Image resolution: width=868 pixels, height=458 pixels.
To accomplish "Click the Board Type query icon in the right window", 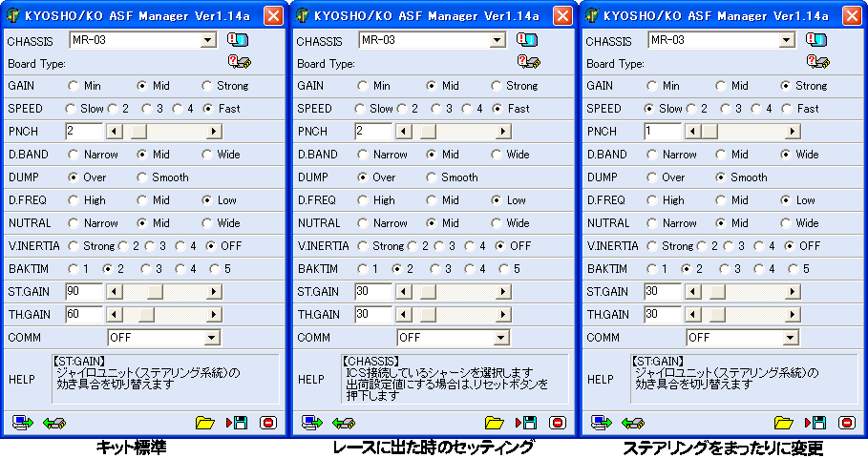I will coord(818,61).
